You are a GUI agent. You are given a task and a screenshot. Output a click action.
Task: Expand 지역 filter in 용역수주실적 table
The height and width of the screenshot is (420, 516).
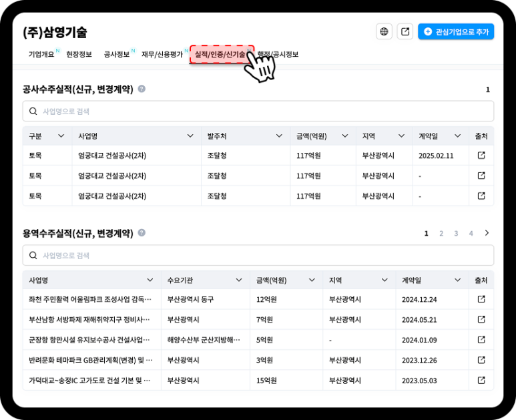click(384, 280)
